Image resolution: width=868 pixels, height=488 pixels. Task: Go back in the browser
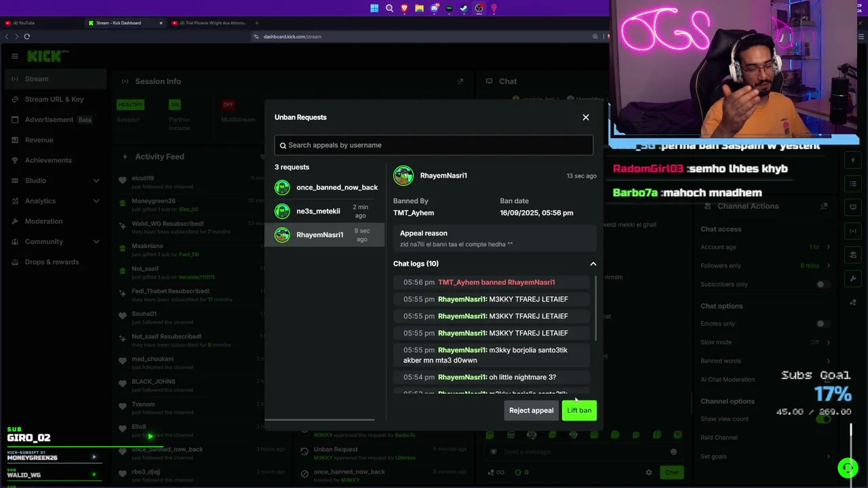click(x=7, y=37)
